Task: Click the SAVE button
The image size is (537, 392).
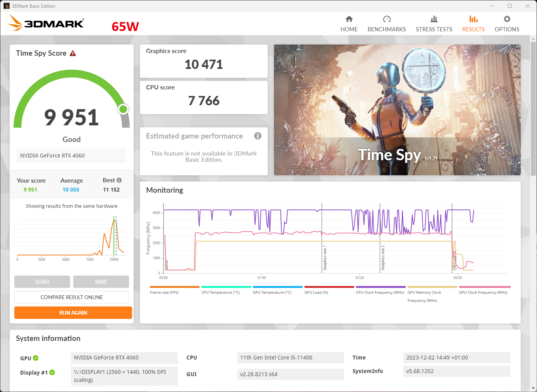Action: pos(101,282)
